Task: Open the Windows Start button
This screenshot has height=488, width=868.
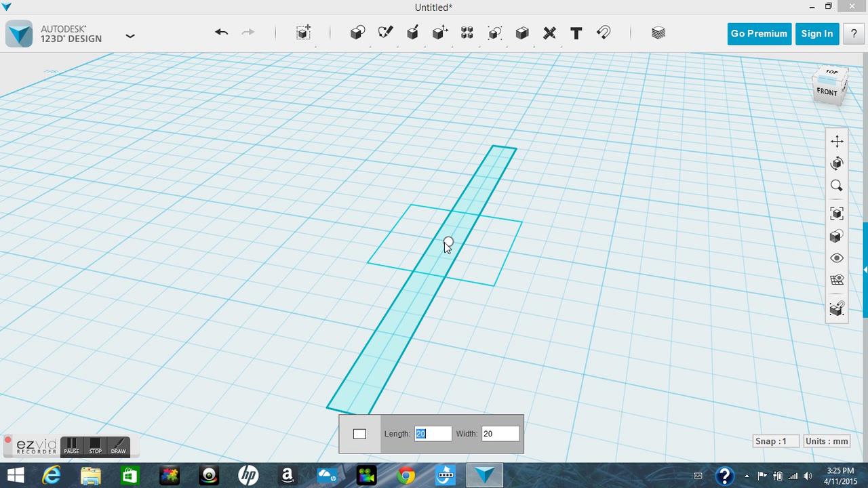Action: 16,476
